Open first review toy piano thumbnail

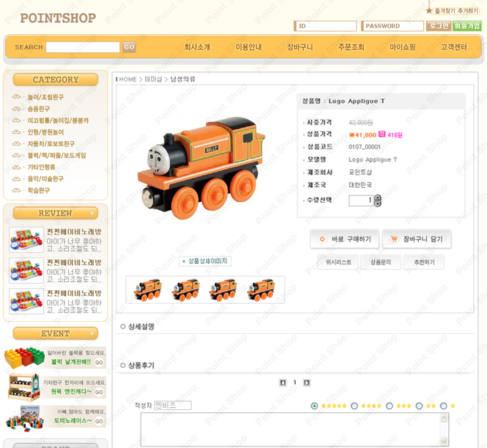point(26,239)
